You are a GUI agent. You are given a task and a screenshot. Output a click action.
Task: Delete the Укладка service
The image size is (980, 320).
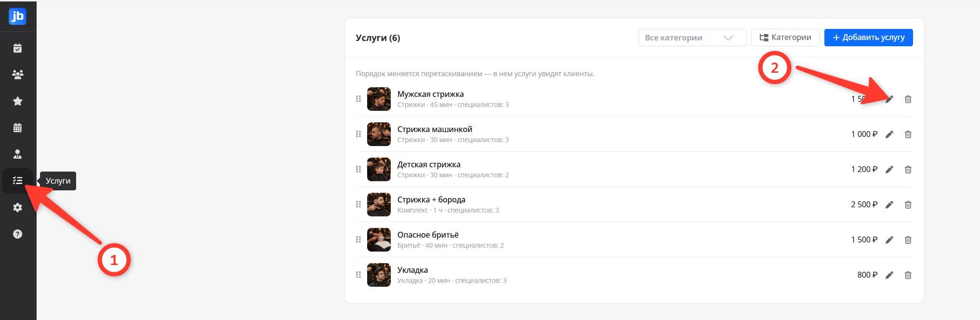(x=908, y=275)
